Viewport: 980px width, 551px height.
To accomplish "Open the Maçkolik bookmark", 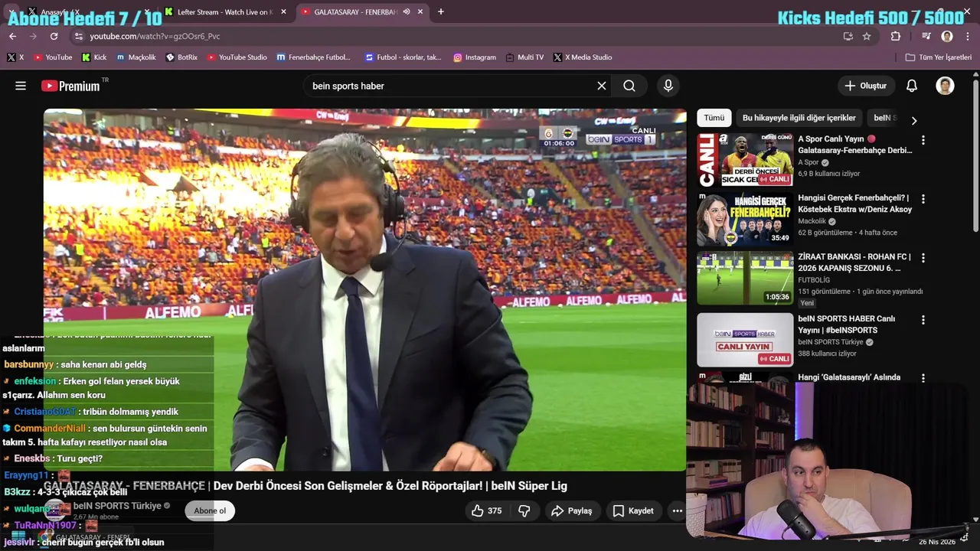I will 136,57.
